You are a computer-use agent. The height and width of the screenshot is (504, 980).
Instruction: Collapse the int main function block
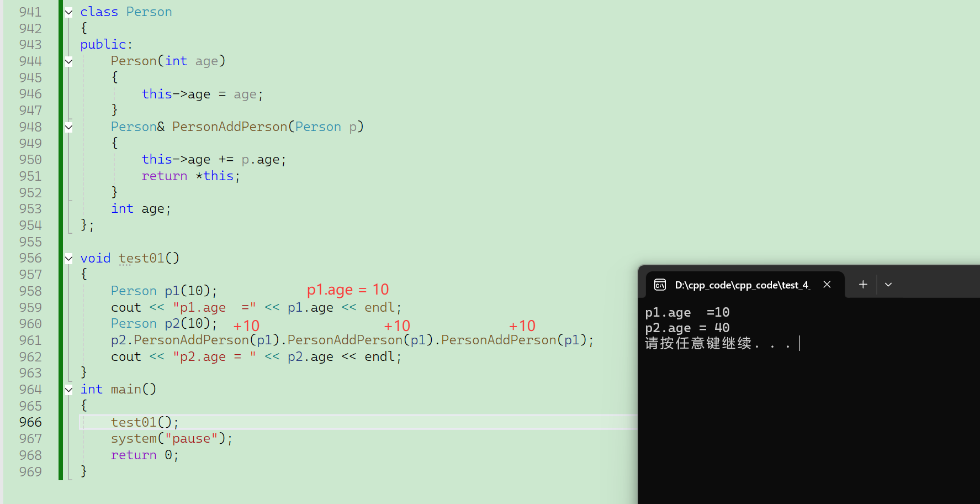pyautogui.click(x=68, y=390)
